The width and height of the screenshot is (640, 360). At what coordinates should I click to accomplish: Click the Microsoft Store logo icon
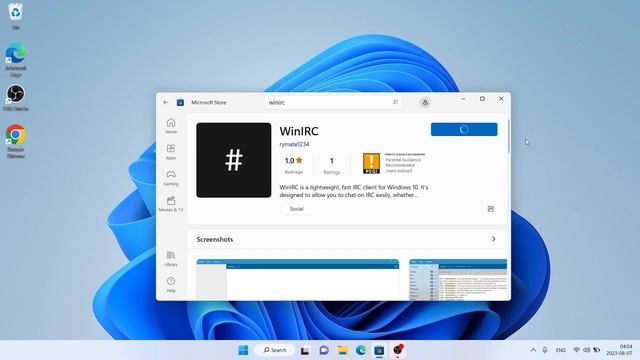point(180,102)
